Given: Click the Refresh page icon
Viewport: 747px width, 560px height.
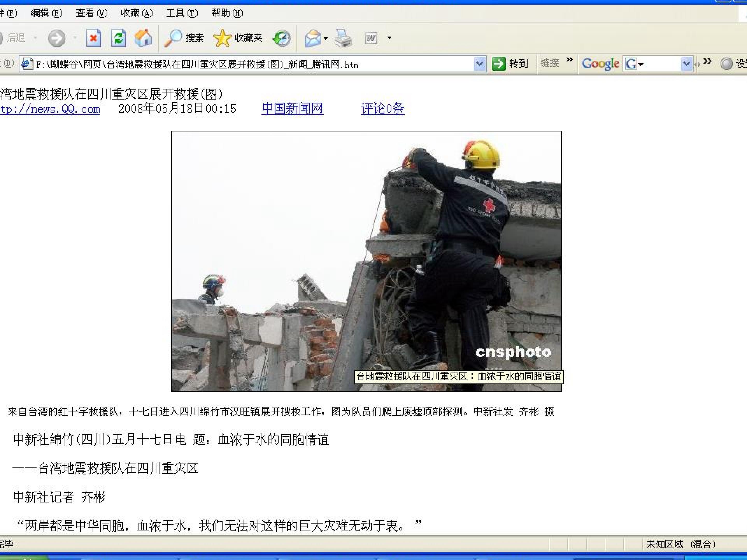Looking at the screenshot, I should (119, 38).
